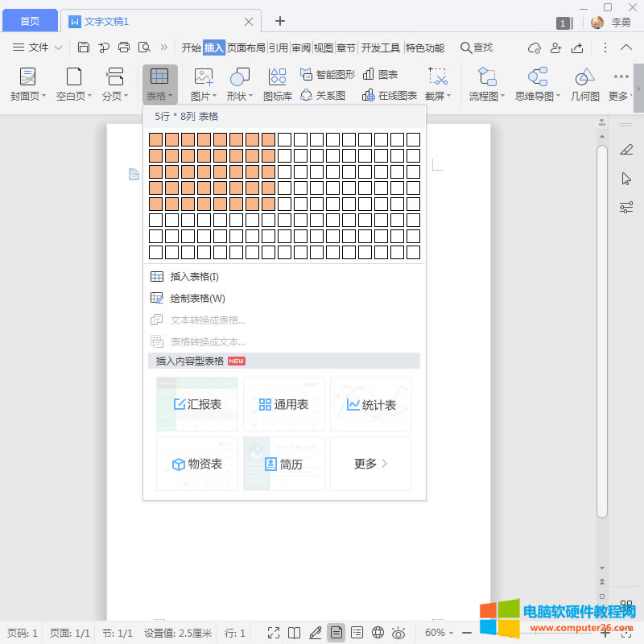Toggle the eye protection mode icon
This screenshot has height=644, width=644.
(398, 633)
